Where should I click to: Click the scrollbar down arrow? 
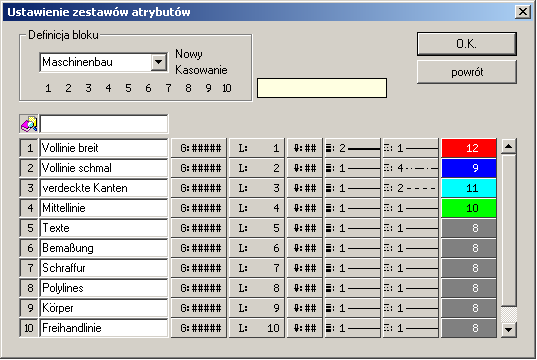click(x=509, y=330)
